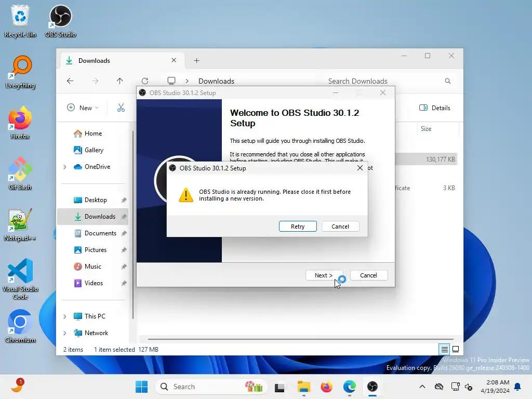This screenshot has height=399, width=532.
Task: Select the file row showing 3 KB
Action: (x=426, y=188)
